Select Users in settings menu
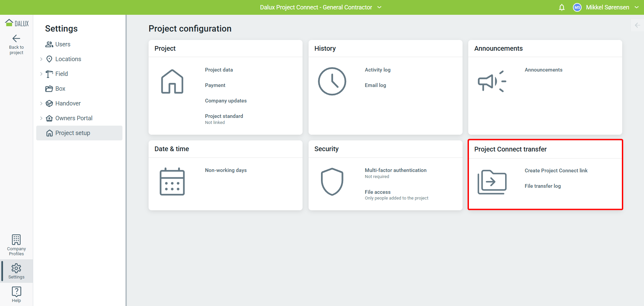The image size is (644, 306). pos(63,44)
